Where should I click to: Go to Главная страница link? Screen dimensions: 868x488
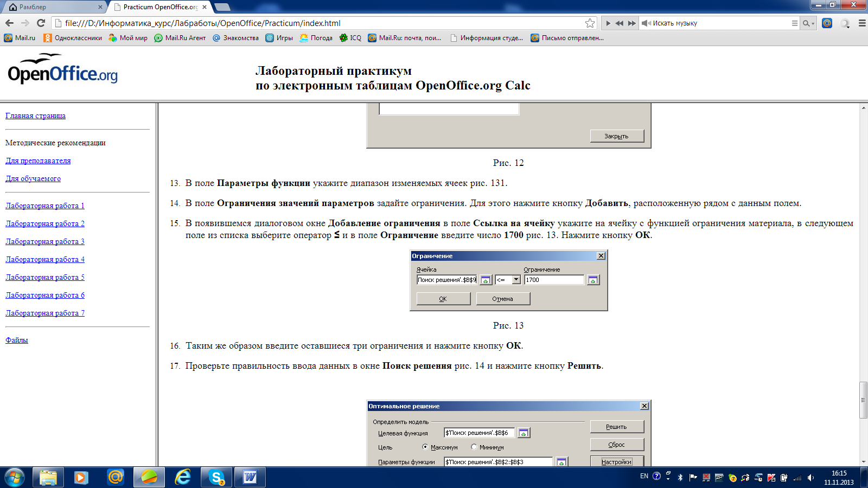pyautogui.click(x=35, y=115)
